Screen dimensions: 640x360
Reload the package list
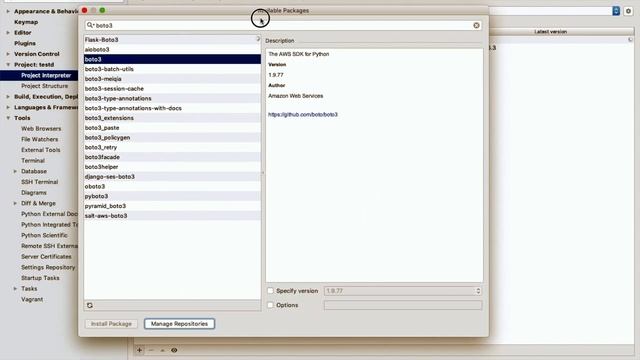click(x=90, y=305)
